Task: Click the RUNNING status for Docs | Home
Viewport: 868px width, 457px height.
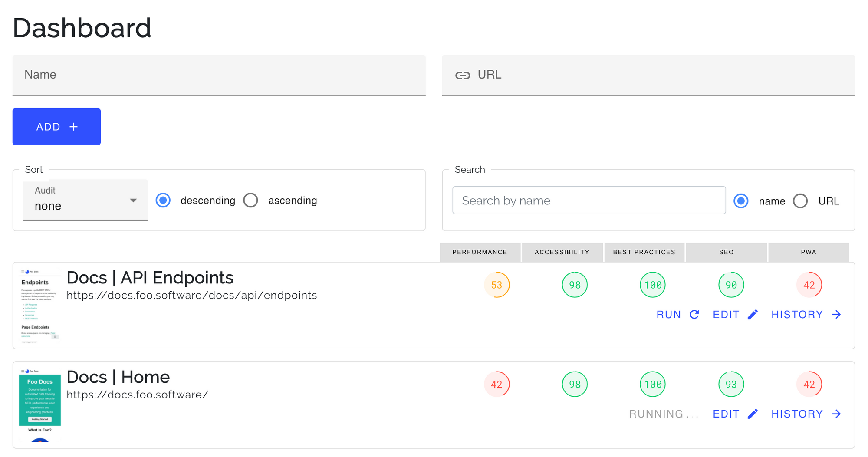Action: (664, 414)
